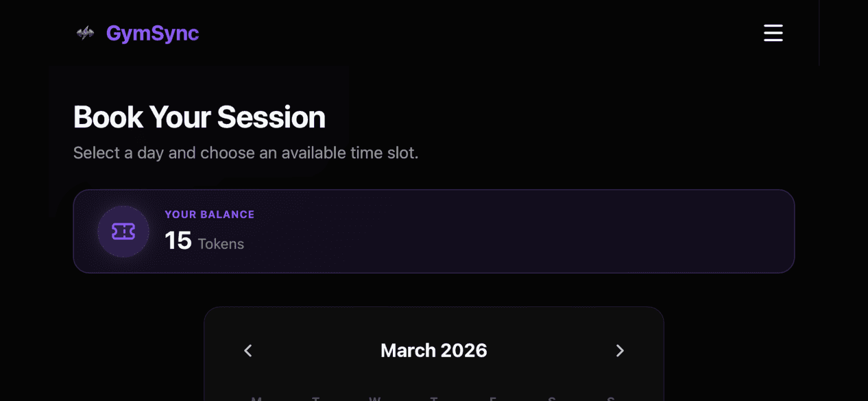
Task: Click the Sunday column header
Action: (610, 398)
